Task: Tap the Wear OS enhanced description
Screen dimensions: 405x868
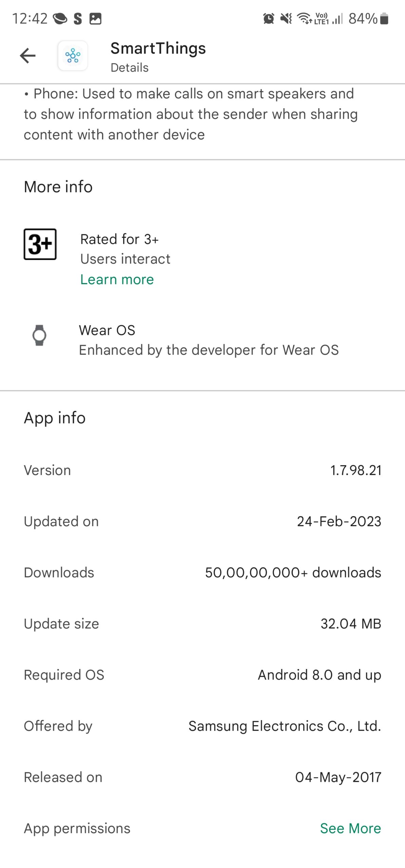Action: (x=209, y=350)
